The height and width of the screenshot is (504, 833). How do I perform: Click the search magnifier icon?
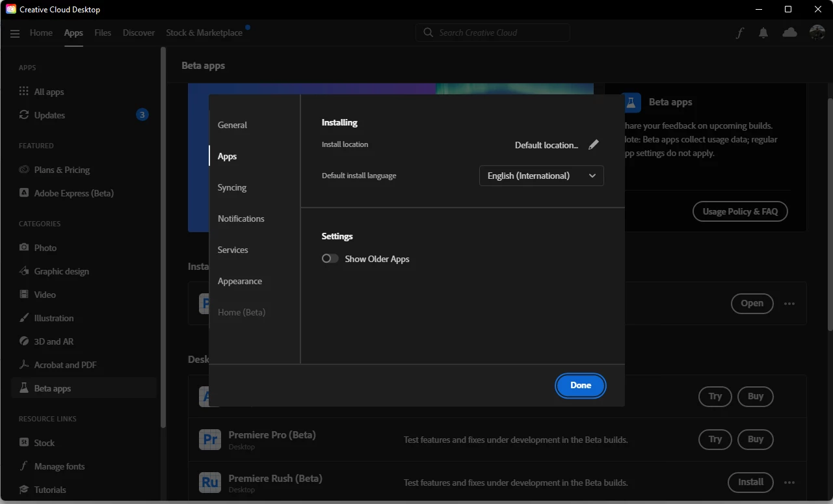tap(428, 33)
